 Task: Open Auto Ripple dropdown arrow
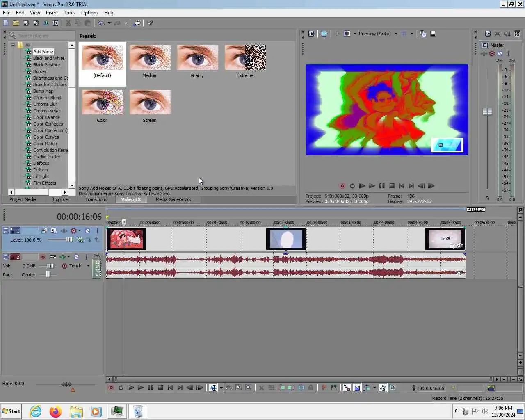pyautogui.click(x=374, y=388)
